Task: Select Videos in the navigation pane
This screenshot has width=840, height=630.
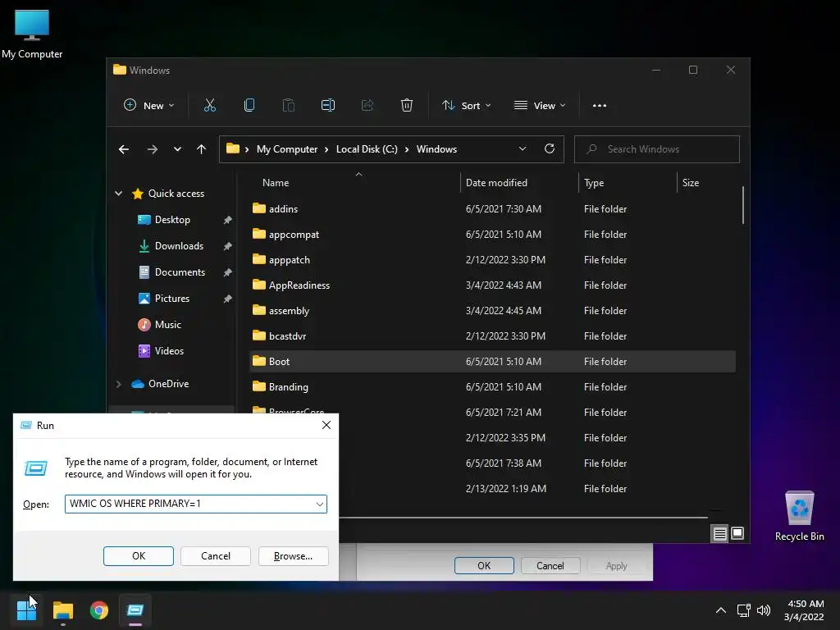Action: point(169,351)
